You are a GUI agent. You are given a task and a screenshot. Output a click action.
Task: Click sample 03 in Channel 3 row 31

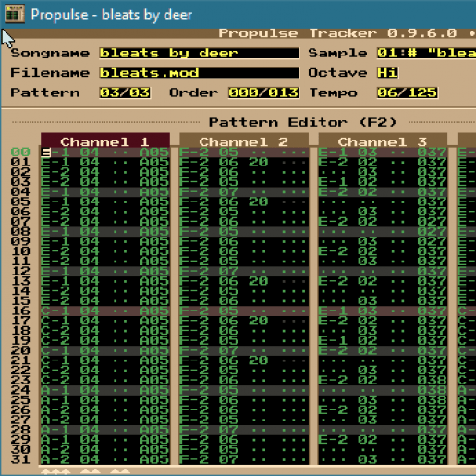click(368, 459)
